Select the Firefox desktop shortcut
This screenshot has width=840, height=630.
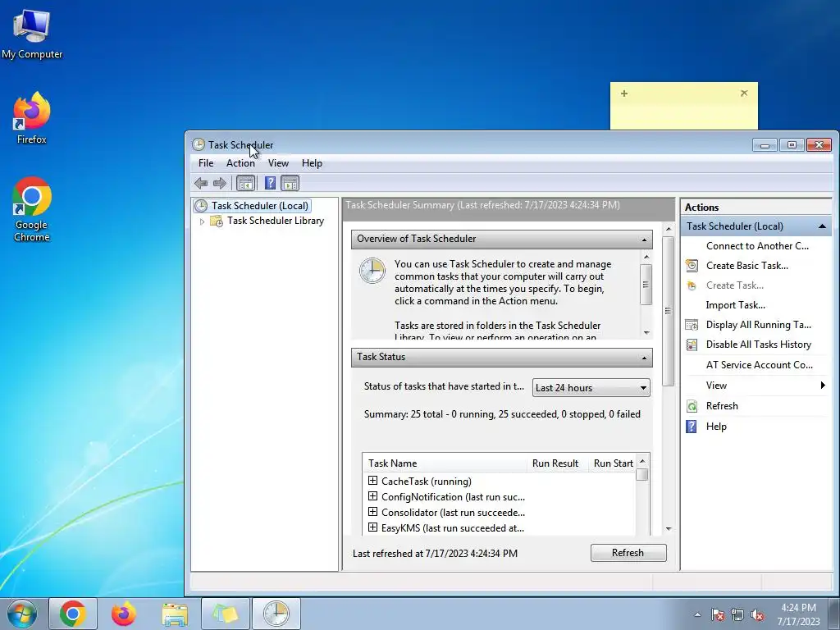coord(32,118)
